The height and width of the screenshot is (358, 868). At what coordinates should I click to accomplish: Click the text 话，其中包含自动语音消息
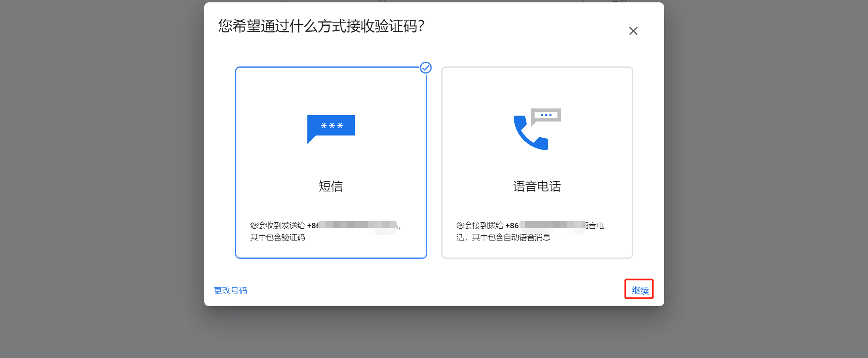pos(503,237)
